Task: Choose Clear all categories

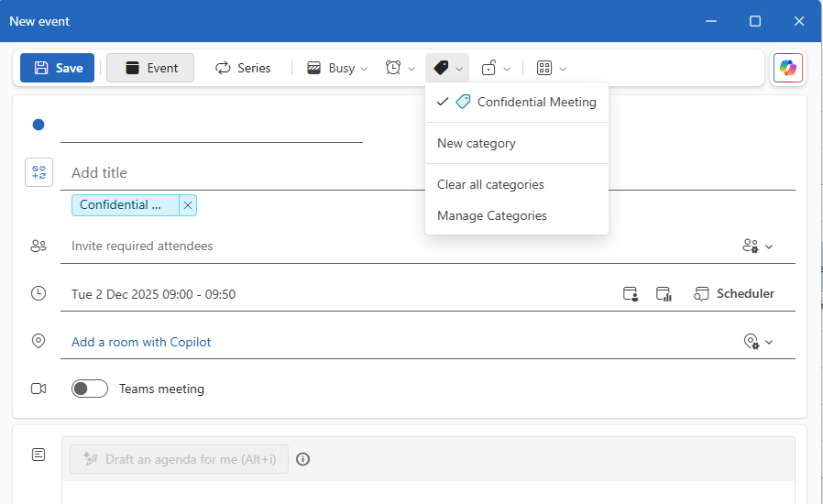Action: pyautogui.click(x=490, y=184)
